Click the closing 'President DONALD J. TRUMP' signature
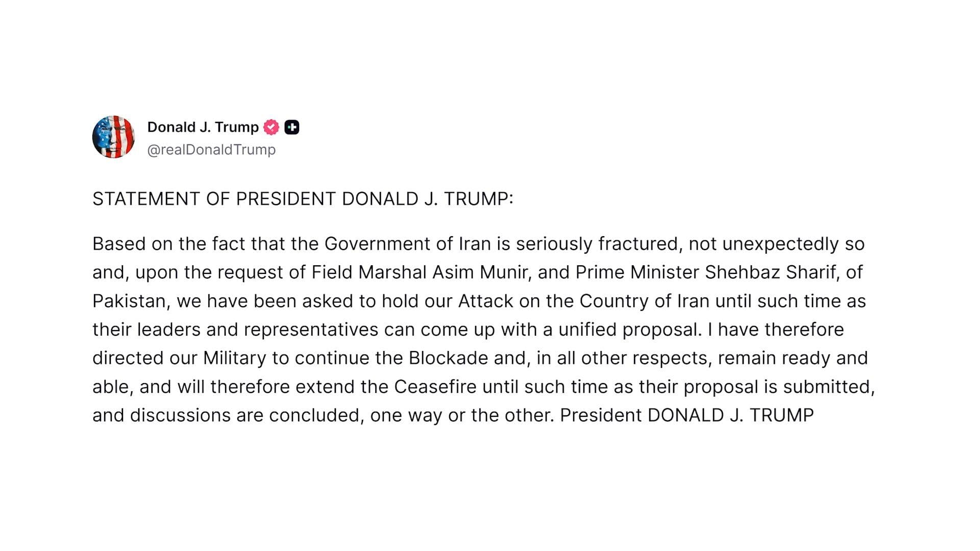Viewport: 980px width, 551px height. (x=687, y=415)
